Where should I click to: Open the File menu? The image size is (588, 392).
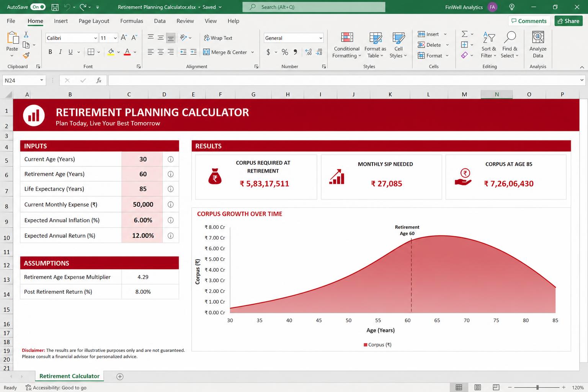pos(11,21)
